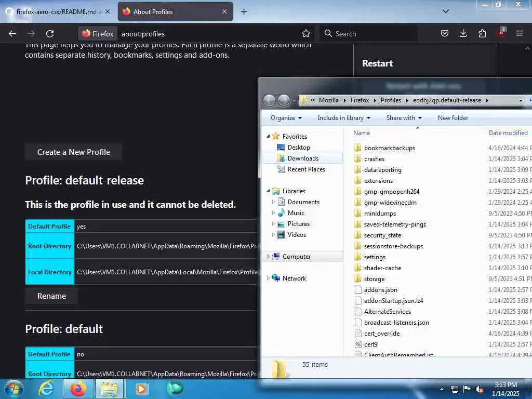Go back in Firefox history
Viewport: 532px width, 399px height.
[12, 34]
